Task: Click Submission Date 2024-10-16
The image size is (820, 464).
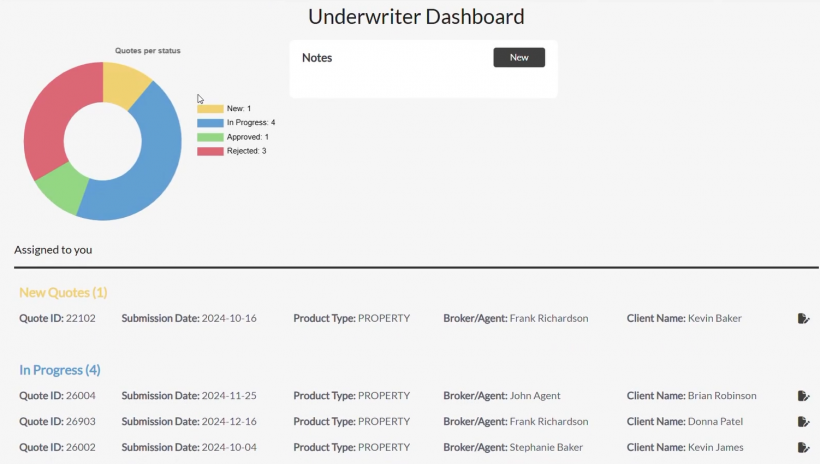Action: click(x=189, y=318)
